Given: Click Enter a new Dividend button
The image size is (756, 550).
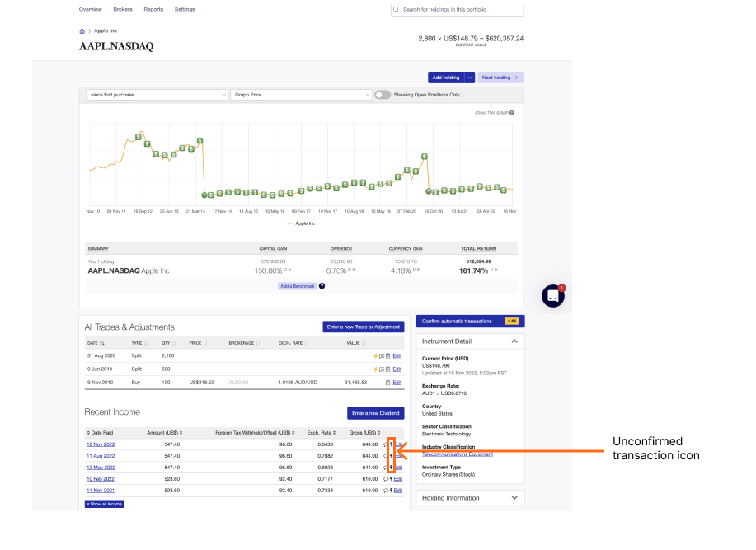Looking at the screenshot, I should pos(376,413).
